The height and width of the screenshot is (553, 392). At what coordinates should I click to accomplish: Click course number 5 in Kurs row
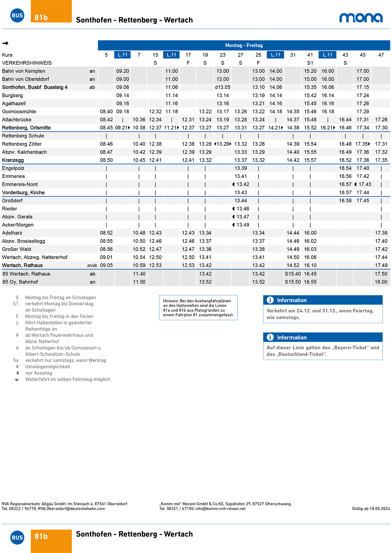click(106, 55)
